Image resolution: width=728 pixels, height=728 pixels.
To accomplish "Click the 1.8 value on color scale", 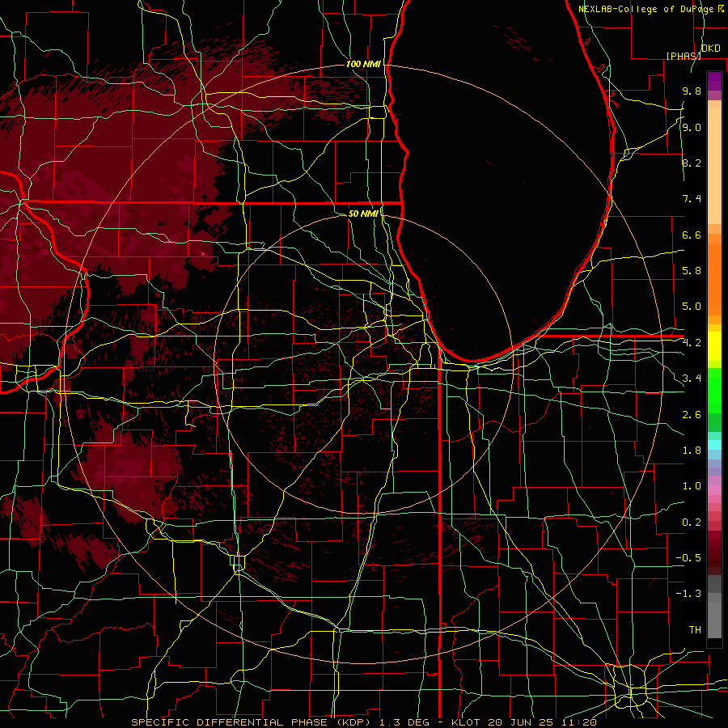I will pyautogui.click(x=692, y=450).
